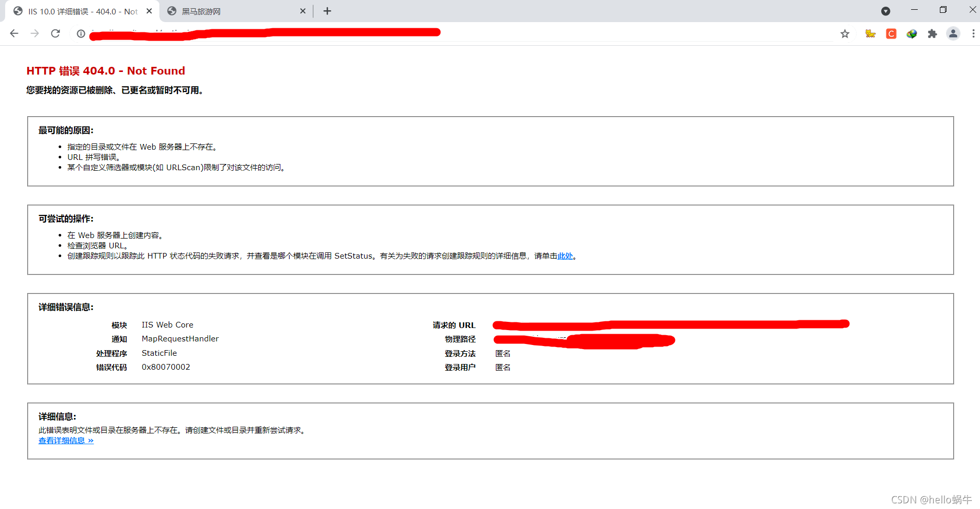The height and width of the screenshot is (509, 980).
Task: Open the 查看详细信息 » link
Action: [x=66, y=441]
